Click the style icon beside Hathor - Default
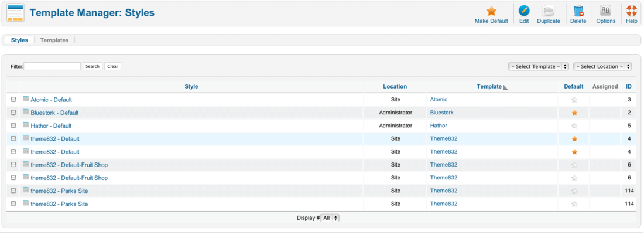The width and height of the screenshot is (644, 234). click(x=26, y=126)
